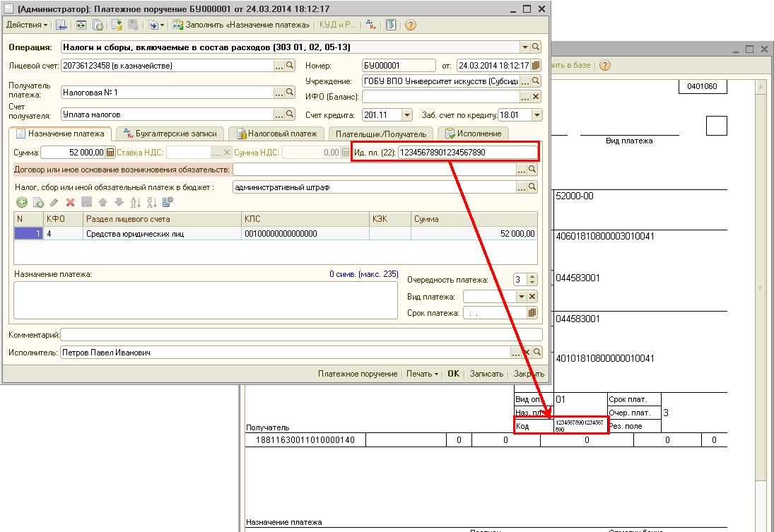Switch to the Налоговый платеж tab

pos(277,134)
